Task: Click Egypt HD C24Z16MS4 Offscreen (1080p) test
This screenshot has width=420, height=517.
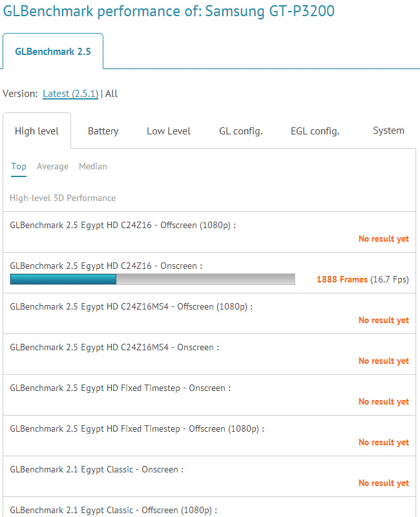Action: click(131, 307)
